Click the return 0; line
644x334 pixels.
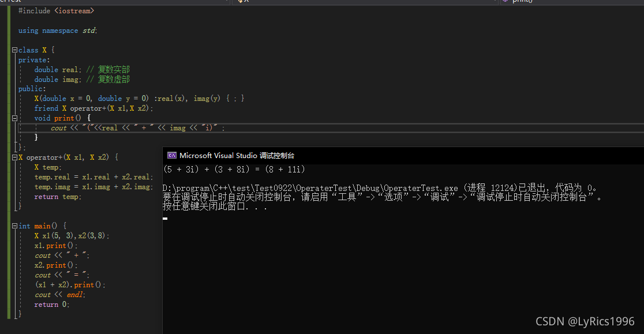(x=52, y=305)
